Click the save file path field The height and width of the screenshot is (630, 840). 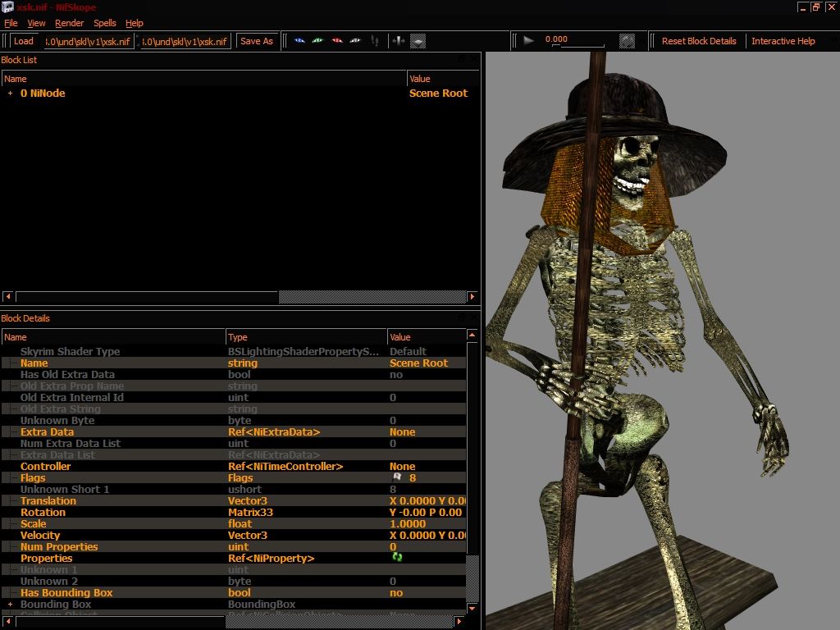(x=186, y=41)
